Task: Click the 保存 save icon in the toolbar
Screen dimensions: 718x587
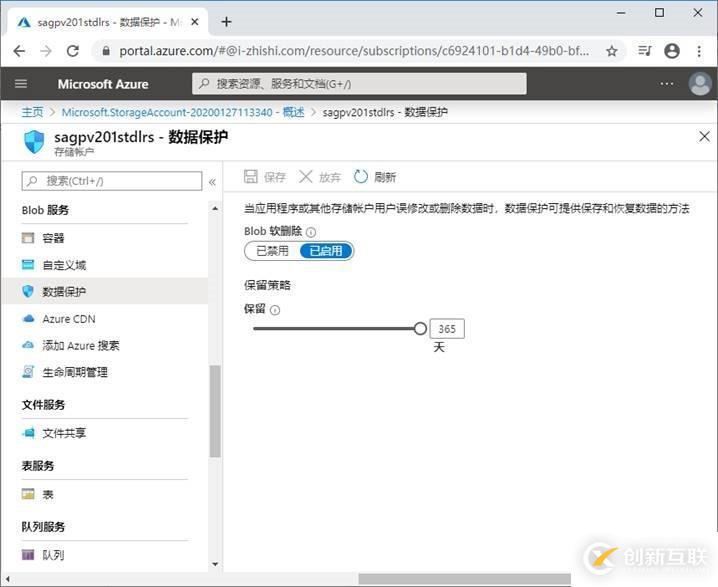Action: pyautogui.click(x=250, y=176)
